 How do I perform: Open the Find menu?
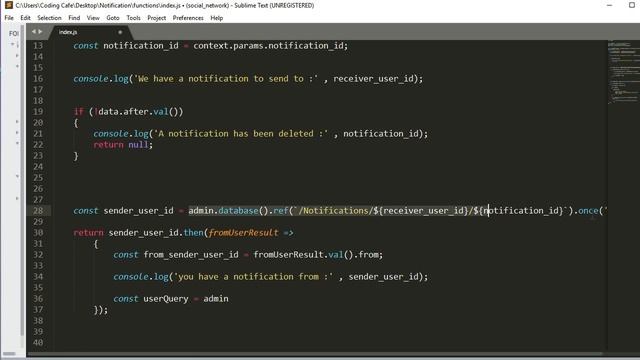pyautogui.click(x=74, y=18)
